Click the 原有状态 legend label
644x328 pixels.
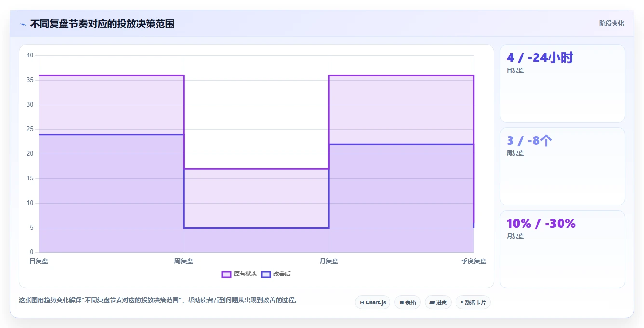tap(245, 274)
